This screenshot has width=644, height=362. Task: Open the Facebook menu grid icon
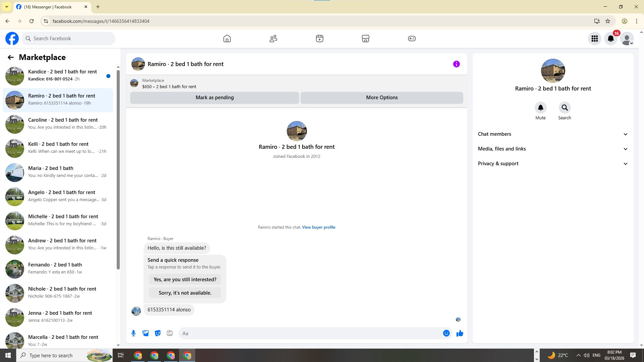594,39
